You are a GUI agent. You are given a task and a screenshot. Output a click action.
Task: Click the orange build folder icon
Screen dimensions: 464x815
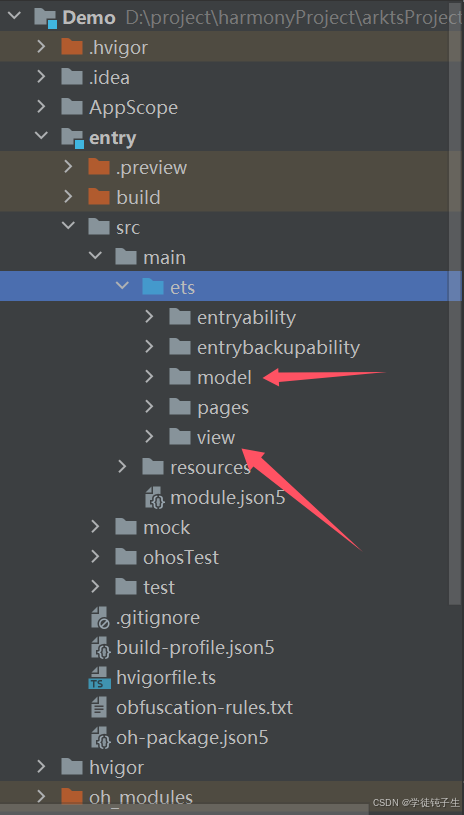[99, 197]
